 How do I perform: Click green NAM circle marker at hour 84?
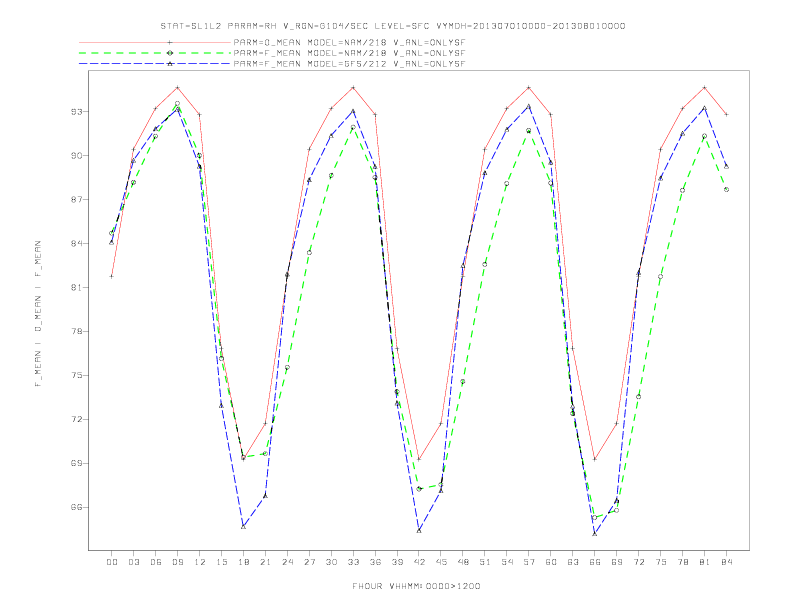(727, 189)
